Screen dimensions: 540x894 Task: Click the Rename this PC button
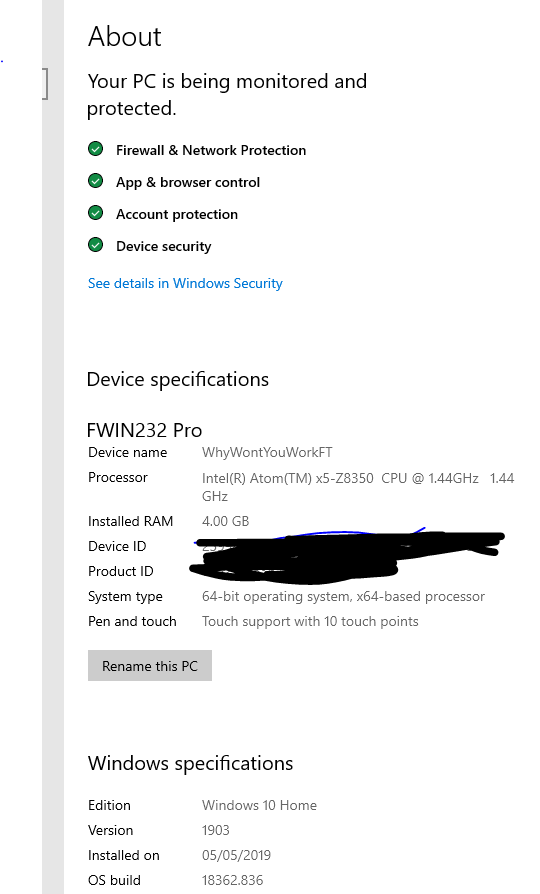tap(149, 665)
